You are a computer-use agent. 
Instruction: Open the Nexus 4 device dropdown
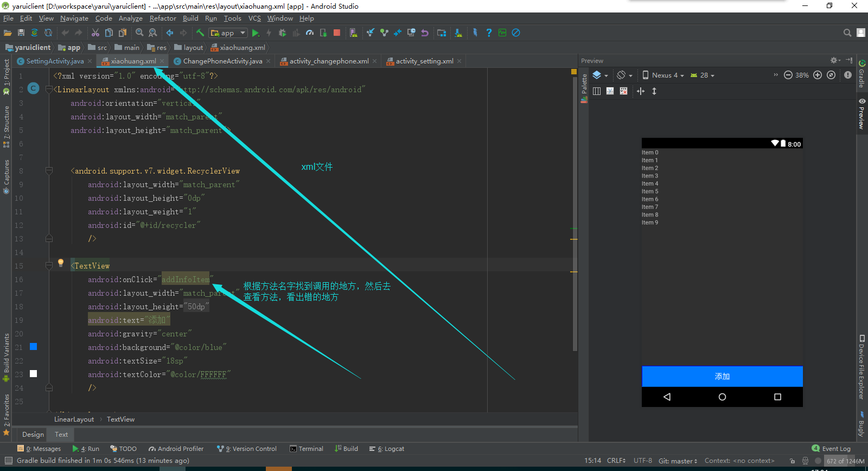coord(663,75)
